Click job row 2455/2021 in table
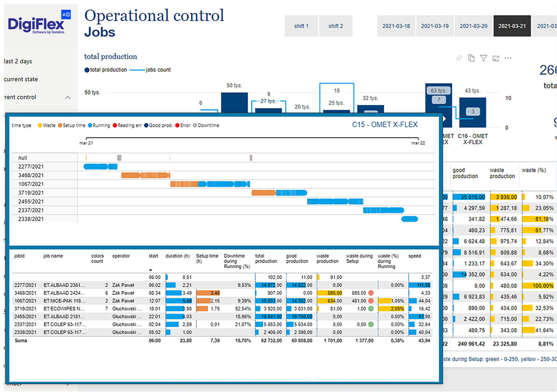The width and height of the screenshot is (557, 392). coord(222,316)
